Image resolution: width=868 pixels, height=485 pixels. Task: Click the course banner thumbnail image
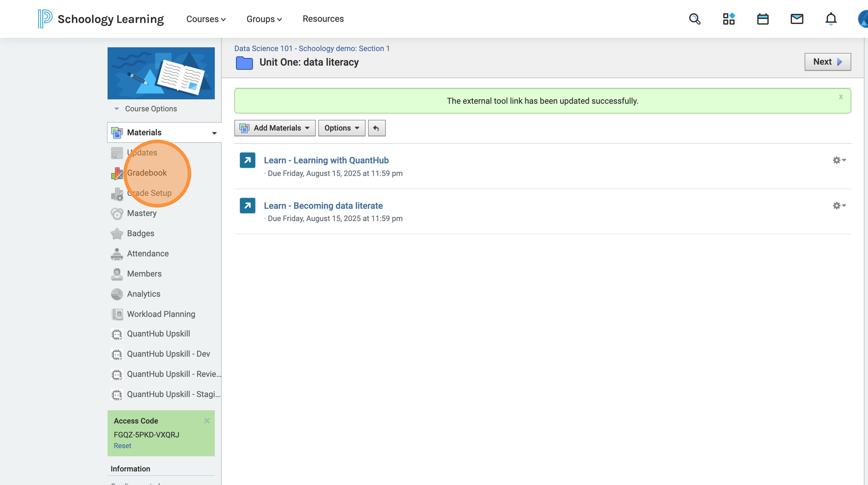(161, 73)
